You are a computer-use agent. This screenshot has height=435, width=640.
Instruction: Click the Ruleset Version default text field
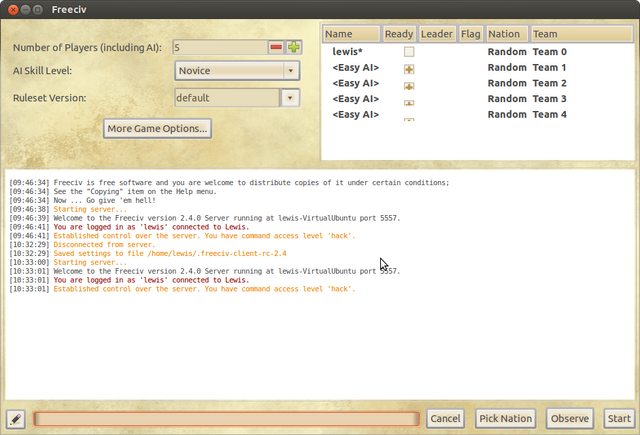tap(227, 98)
